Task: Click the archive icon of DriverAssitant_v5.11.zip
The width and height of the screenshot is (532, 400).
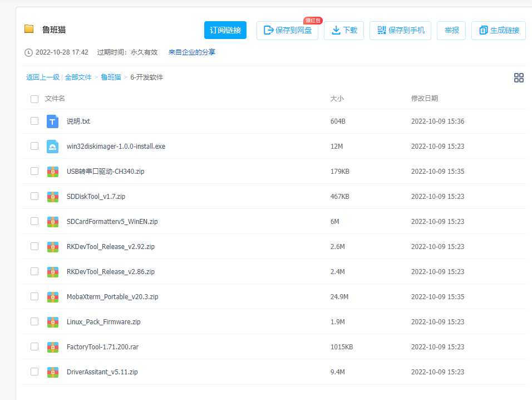Action: coord(53,373)
